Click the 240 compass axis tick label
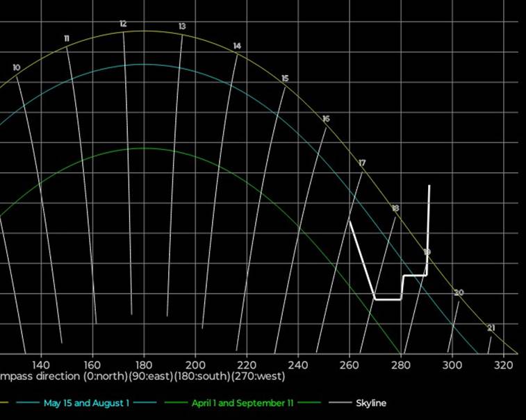The image size is (526, 420). click(x=298, y=364)
